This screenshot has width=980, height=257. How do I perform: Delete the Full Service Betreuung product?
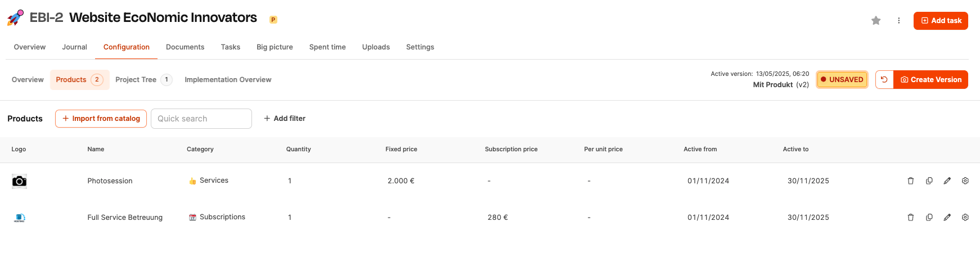911,218
